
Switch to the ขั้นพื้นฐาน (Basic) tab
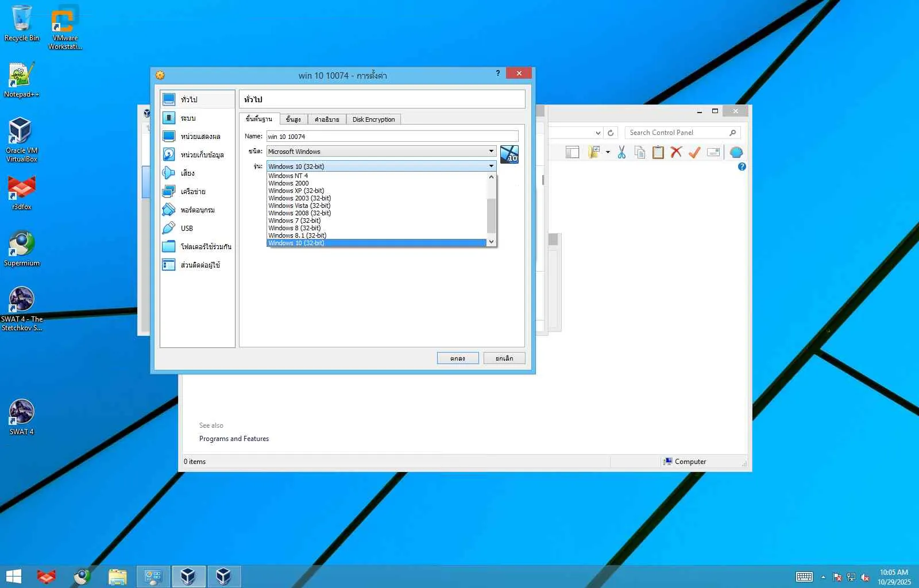pyautogui.click(x=259, y=119)
